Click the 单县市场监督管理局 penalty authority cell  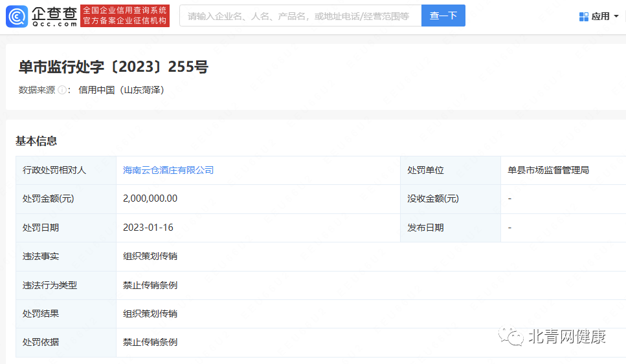548,170
